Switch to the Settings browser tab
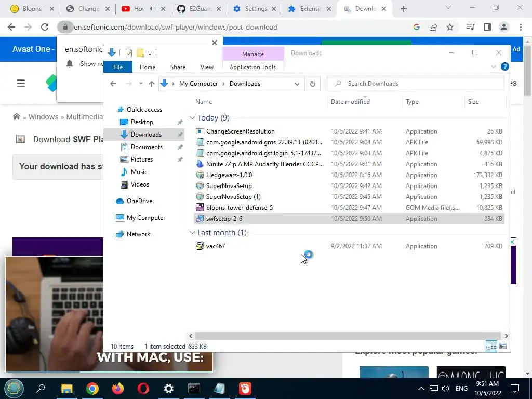This screenshot has width=532, height=399. [256, 9]
